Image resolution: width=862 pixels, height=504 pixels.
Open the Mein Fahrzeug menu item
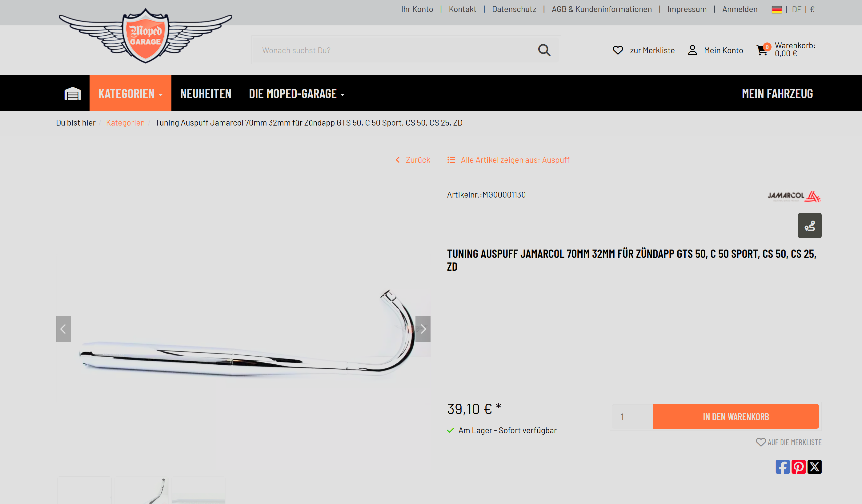click(x=777, y=93)
